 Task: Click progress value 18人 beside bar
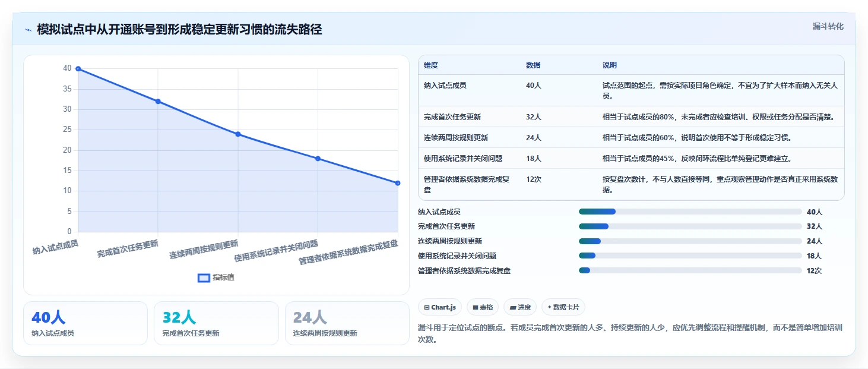tap(814, 256)
